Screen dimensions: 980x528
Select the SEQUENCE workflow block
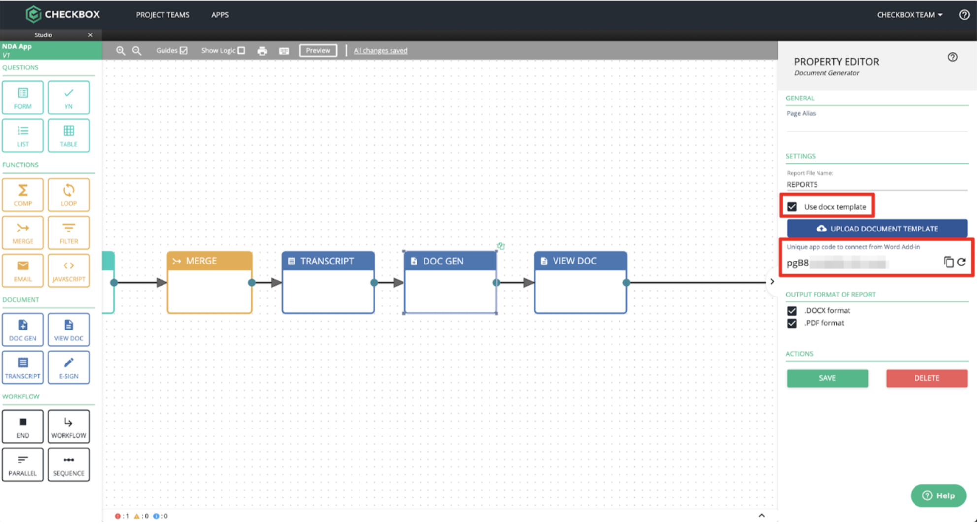(68, 464)
